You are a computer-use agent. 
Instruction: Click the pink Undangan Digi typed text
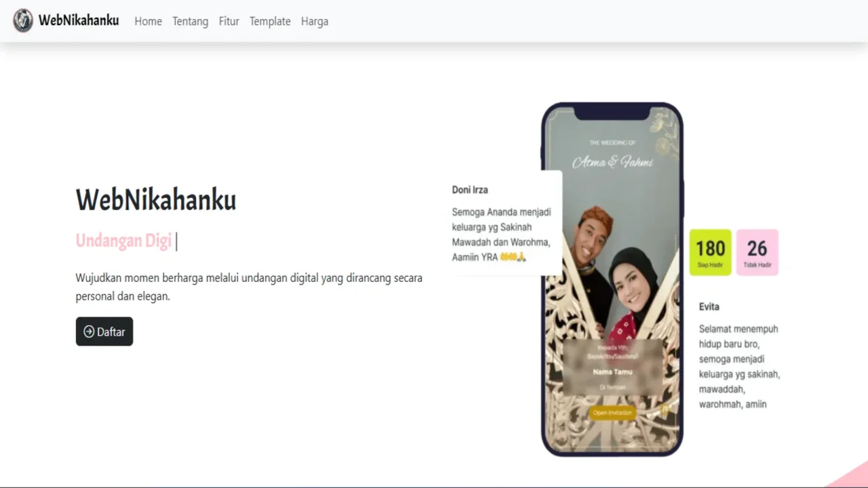click(x=123, y=241)
